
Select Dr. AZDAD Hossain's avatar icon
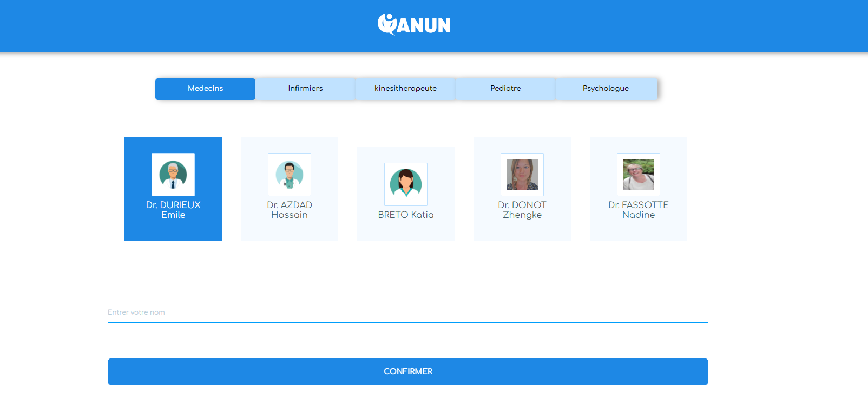click(290, 175)
